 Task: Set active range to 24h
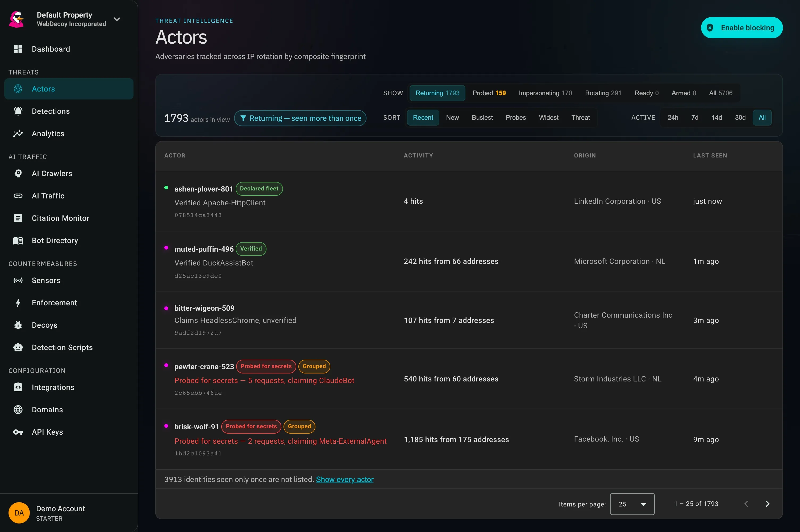coord(673,117)
